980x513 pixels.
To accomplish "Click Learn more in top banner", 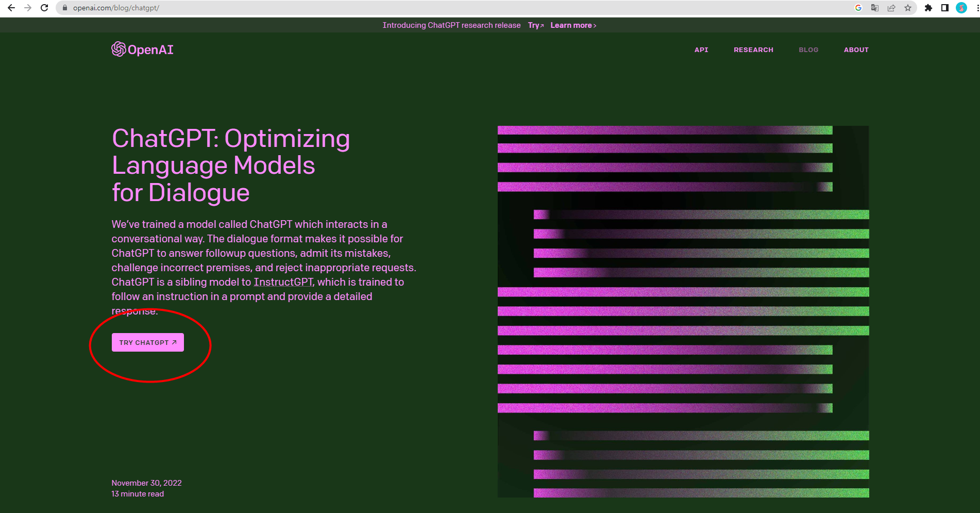I will tap(573, 25).
